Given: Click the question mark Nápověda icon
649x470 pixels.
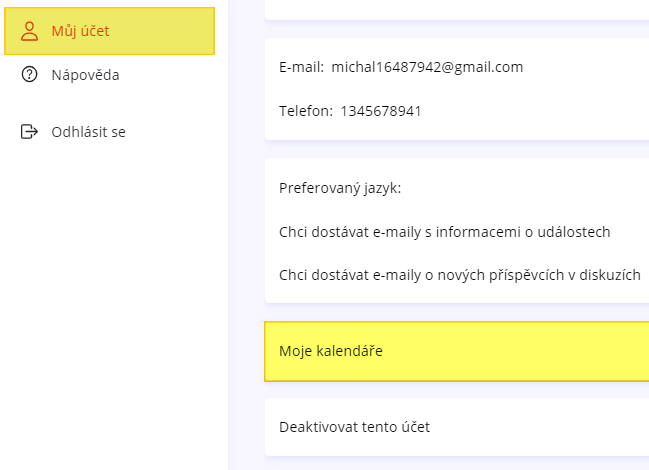Looking at the screenshot, I should click(29, 74).
